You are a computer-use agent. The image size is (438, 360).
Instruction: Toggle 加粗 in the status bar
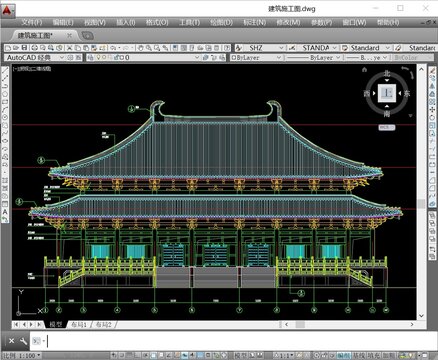(x=388, y=356)
